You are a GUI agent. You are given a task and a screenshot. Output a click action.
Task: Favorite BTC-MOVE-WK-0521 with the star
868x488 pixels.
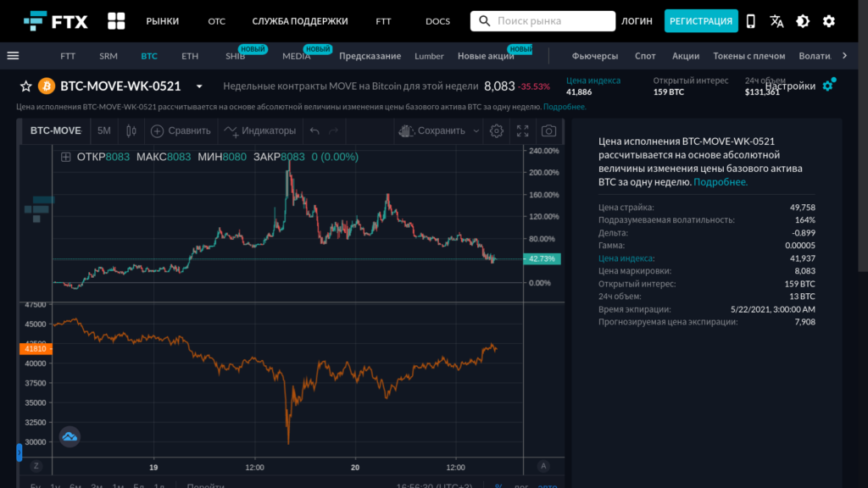point(25,86)
